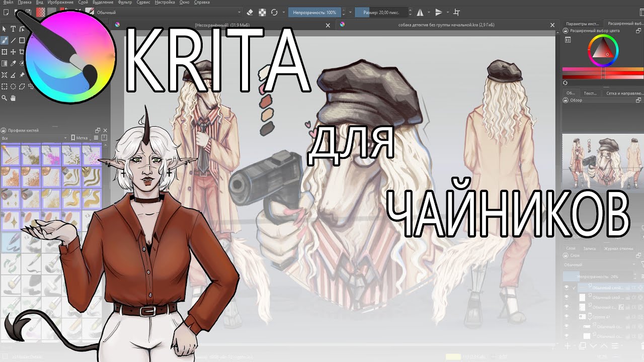Toggle preserve alpha
This screenshot has height=362, width=644.
tap(262, 12)
